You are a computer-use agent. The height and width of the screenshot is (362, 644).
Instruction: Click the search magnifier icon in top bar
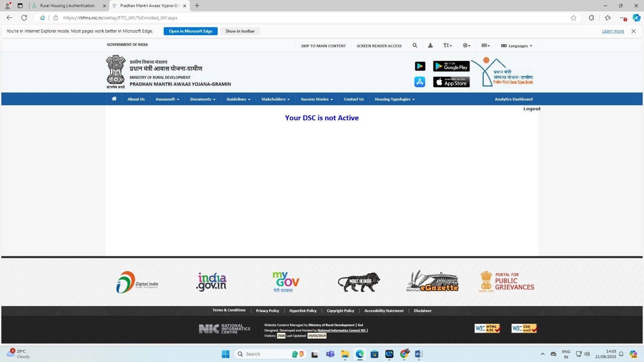pos(415,46)
